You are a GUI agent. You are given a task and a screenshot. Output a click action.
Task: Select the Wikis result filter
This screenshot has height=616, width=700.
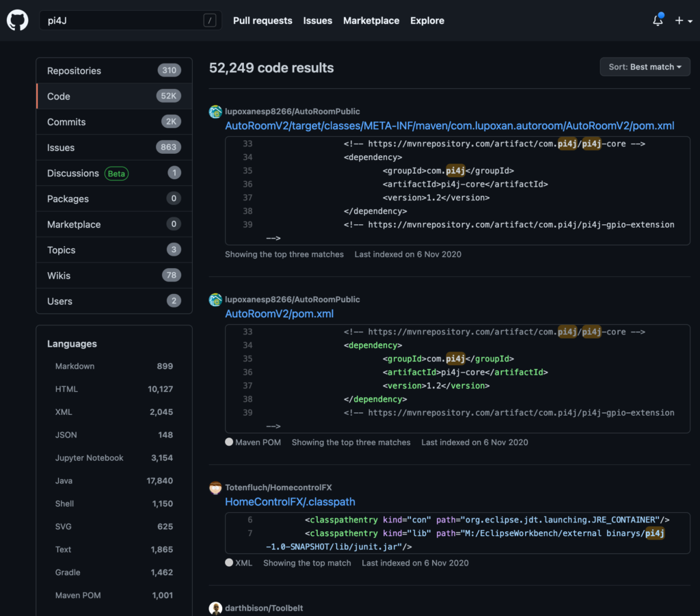coord(114,276)
